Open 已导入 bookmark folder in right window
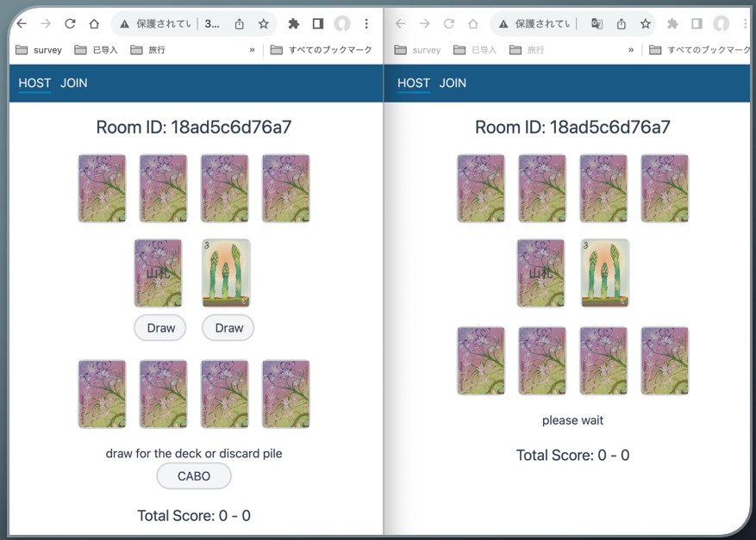756x540 pixels. click(475, 50)
